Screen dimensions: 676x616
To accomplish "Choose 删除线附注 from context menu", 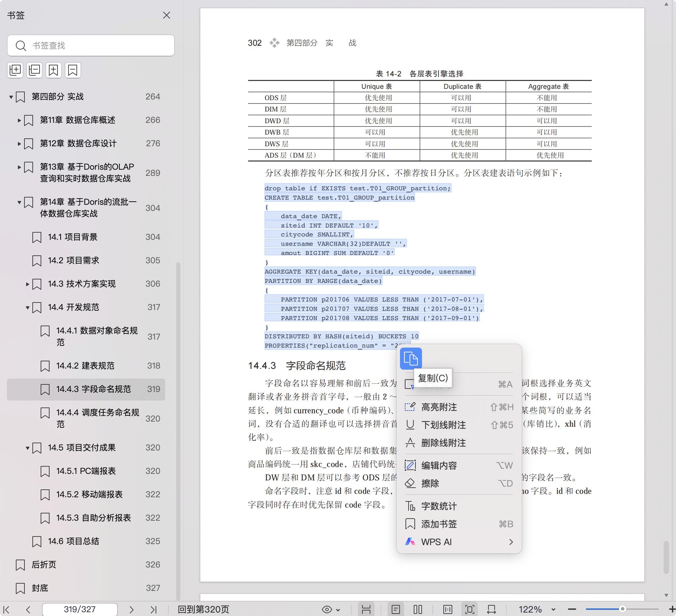I will tap(459, 443).
